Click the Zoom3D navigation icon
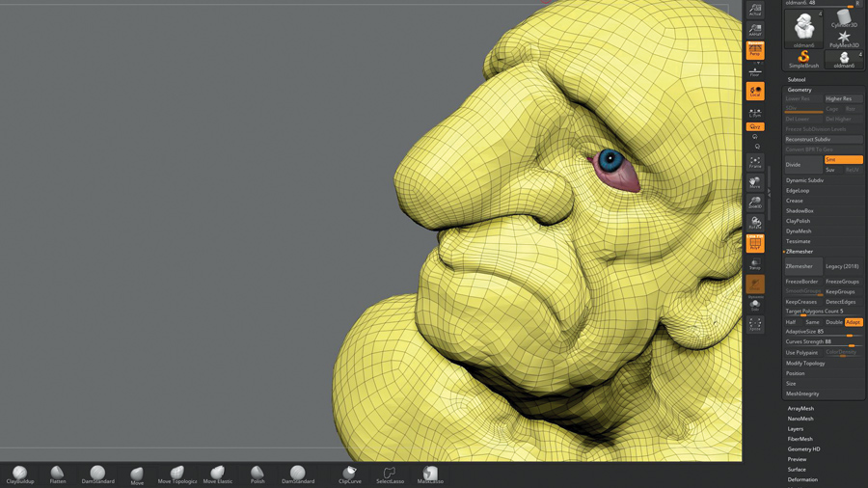868x488 pixels. (x=755, y=203)
